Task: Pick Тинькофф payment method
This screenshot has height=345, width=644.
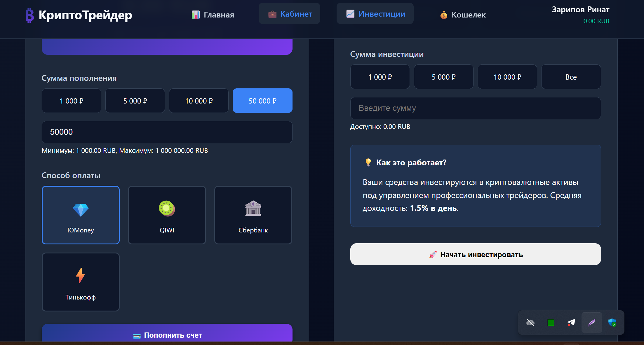Action: point(81,282)
